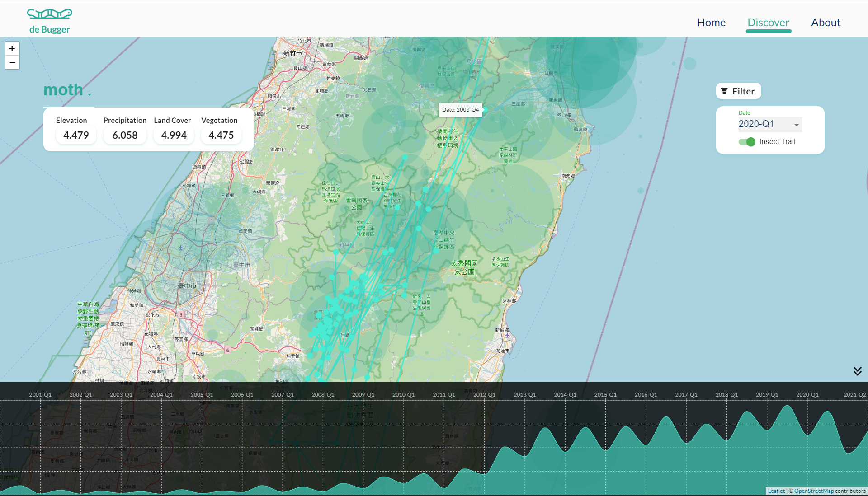Zoom in the map with plus button
Viewport: 868px width, 496px height.
tap(12, 49)
